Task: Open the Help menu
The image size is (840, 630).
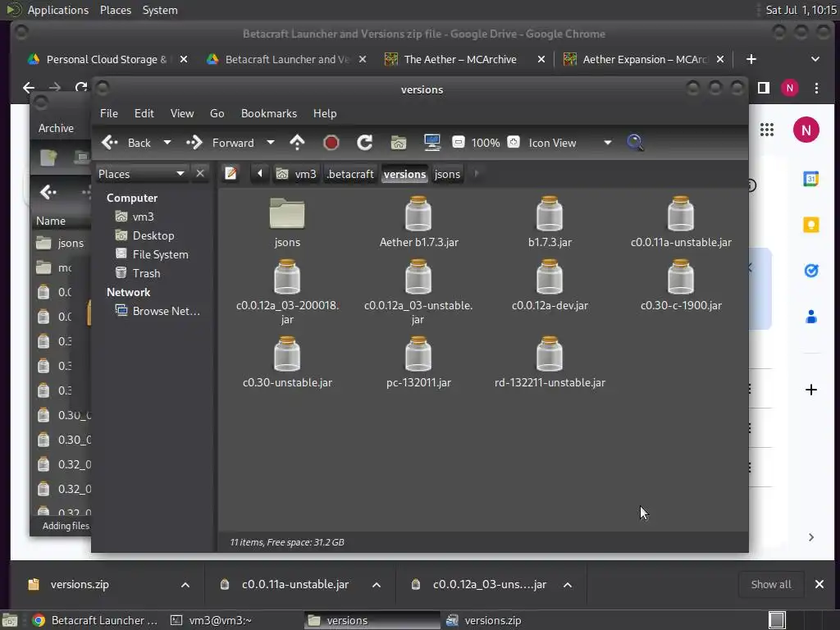Action: point(325,113)
